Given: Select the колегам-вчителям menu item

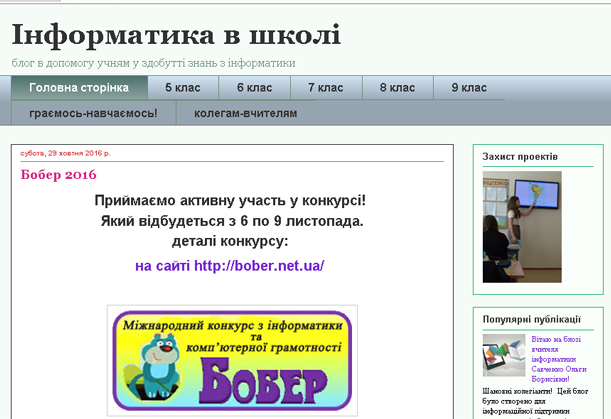Looking at the screenshot, I should (246, 114).
